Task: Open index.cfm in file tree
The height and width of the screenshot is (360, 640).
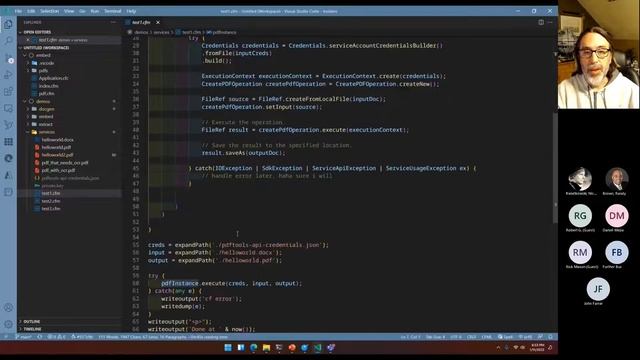Action: (x=48, y=86)
